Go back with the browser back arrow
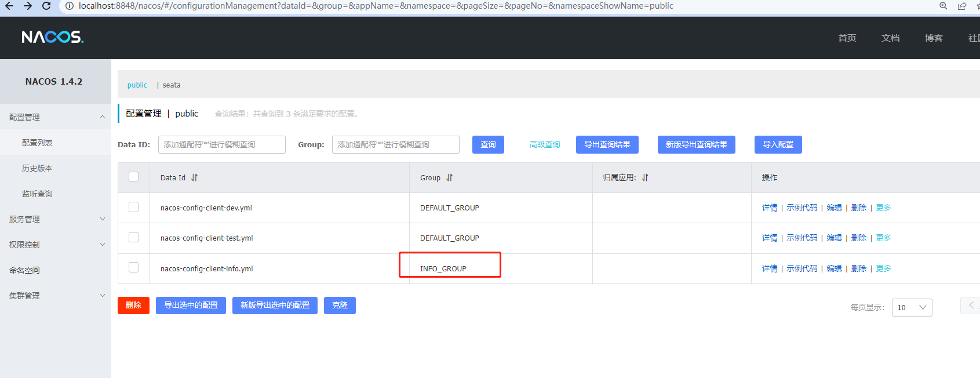 [9, 6]
